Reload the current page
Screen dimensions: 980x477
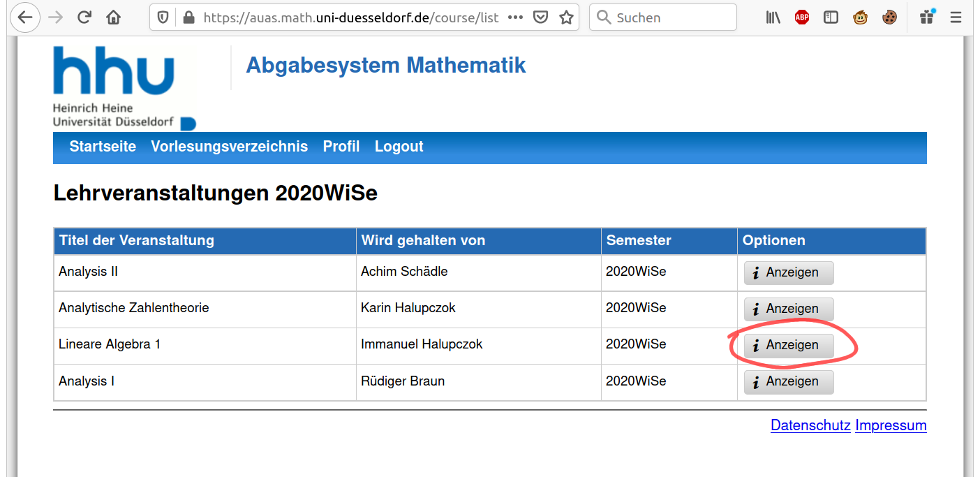(x=84, y=17)
